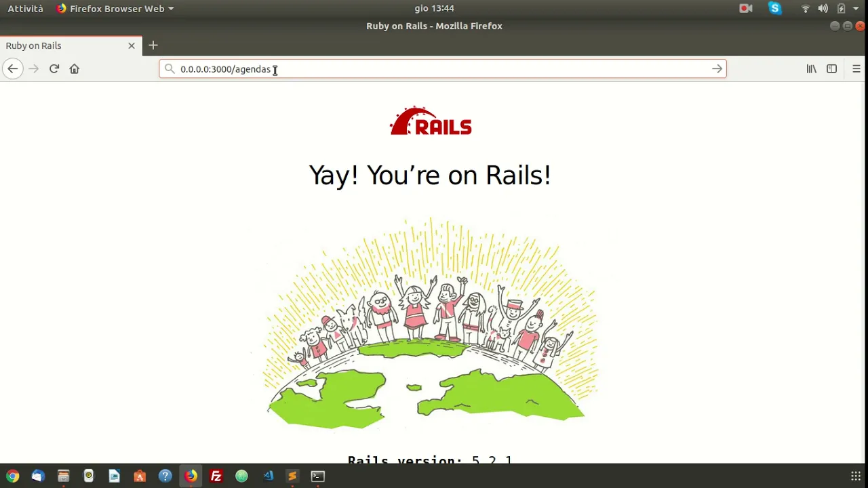Open Rhythmbox speaker icon in dock
Screen dimensions: 868x488
pos(89,476)
